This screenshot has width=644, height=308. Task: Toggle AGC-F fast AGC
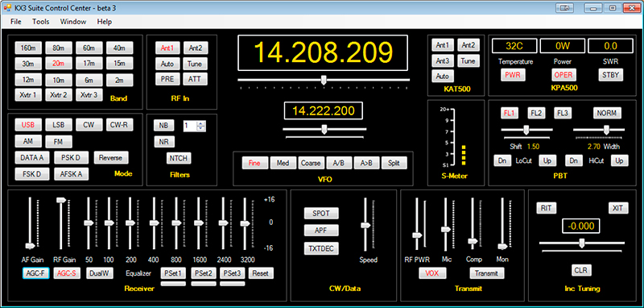35,273
